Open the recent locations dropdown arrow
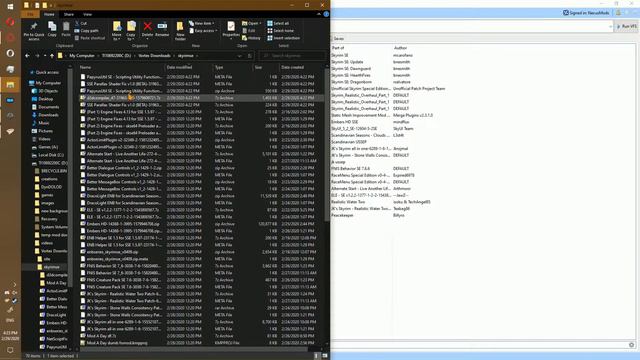 [x=45, y=56]
